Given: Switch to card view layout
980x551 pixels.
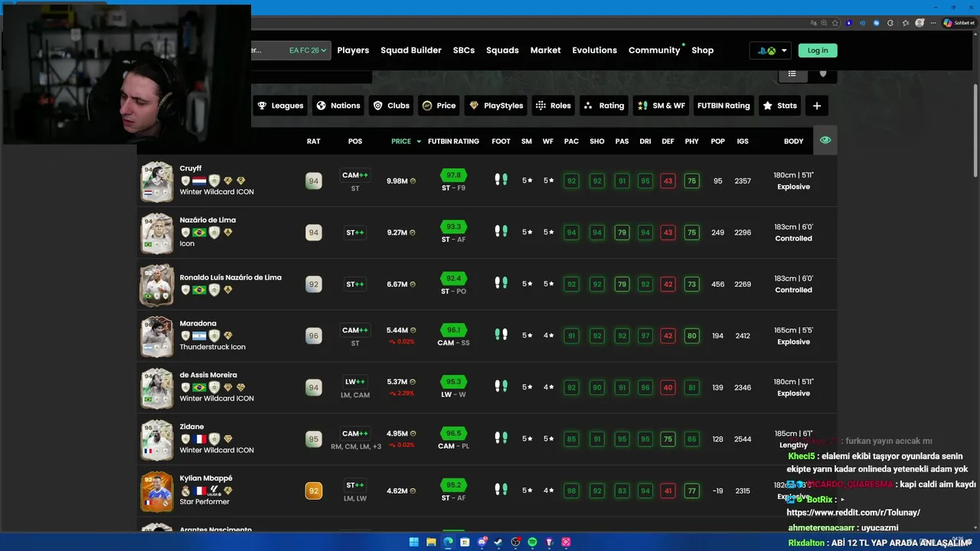Looking at the screenshot, I should point(823,74).
